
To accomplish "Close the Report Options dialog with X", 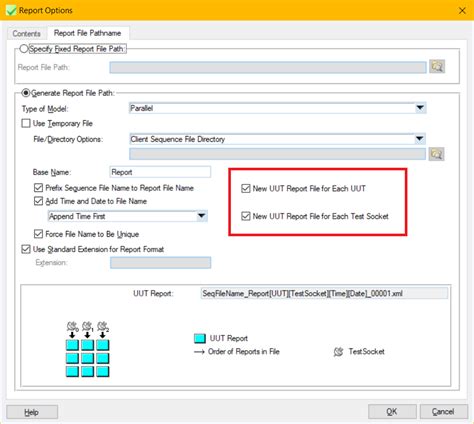I will click(462, 11).
